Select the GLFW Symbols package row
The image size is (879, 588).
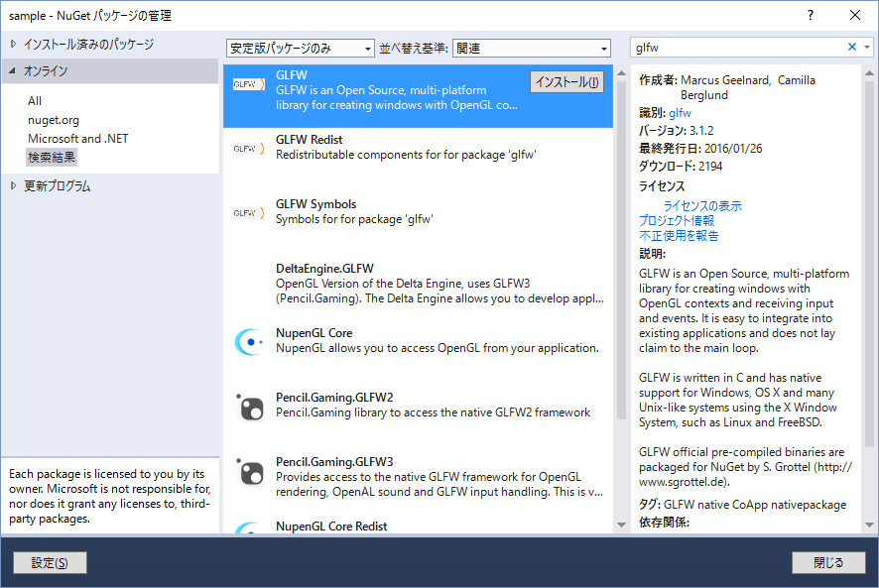tap(419, 225)
